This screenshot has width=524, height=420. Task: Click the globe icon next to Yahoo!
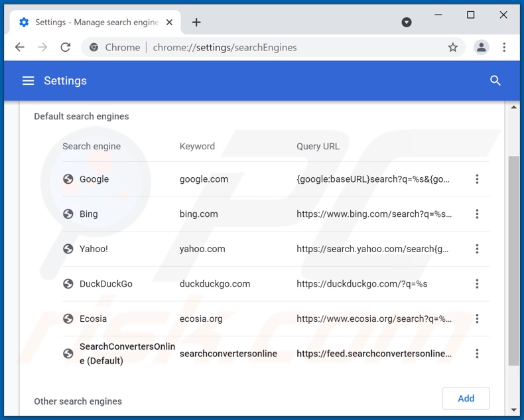(68, 248)
